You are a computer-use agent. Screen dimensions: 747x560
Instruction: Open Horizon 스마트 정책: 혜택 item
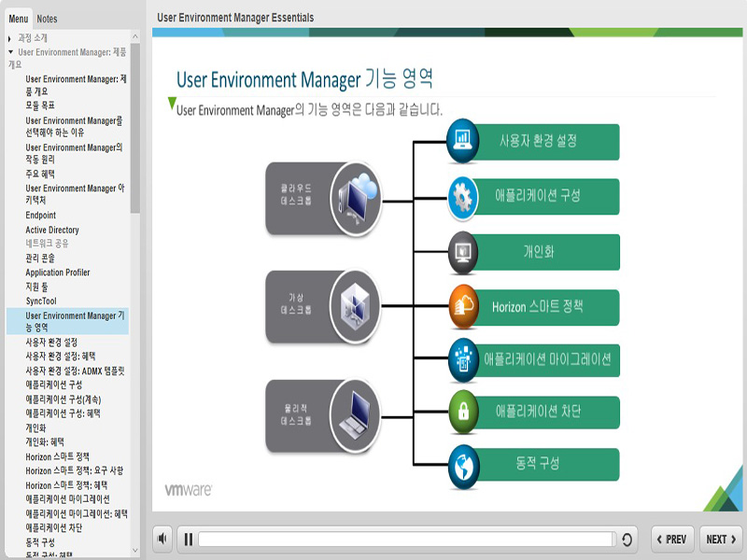66,485
